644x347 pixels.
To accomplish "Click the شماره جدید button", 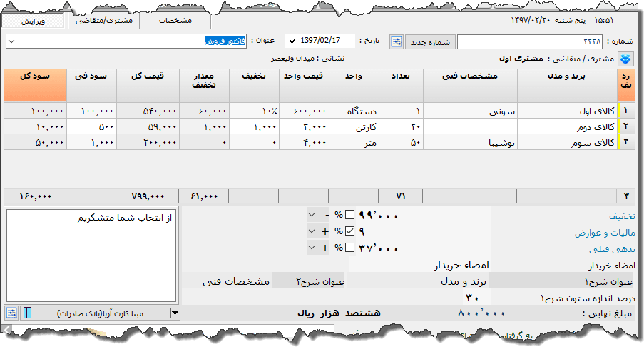I will [x=431, y=41].
